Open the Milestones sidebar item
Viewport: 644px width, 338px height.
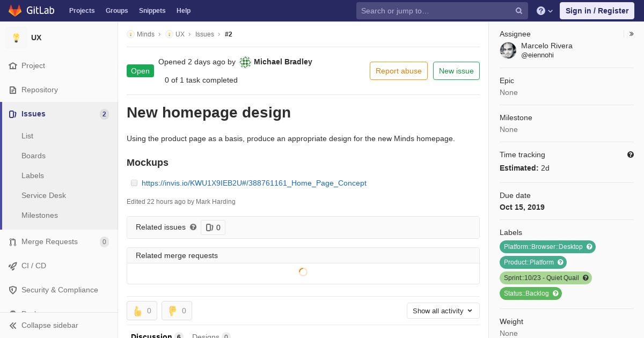point(40,215)
